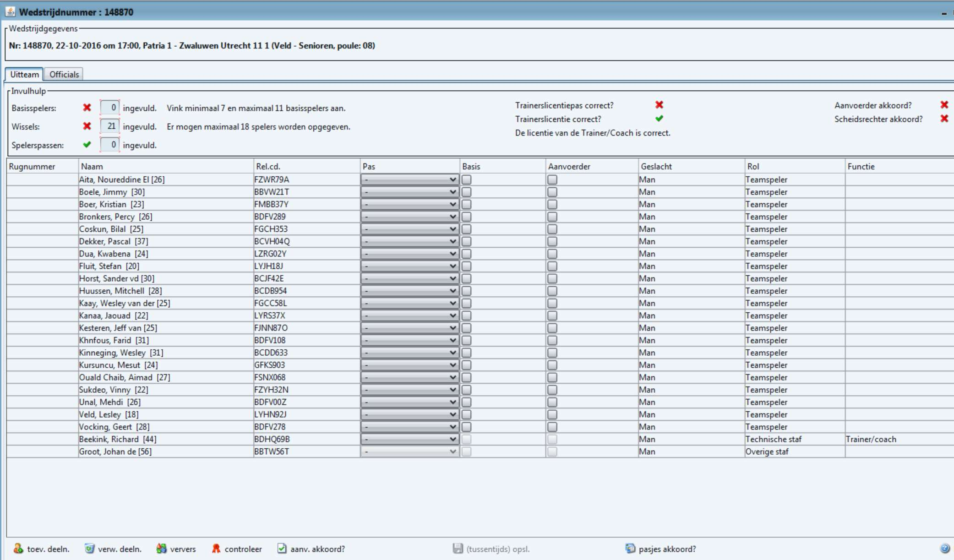Click the 'verw. deeln.' button label
Screen dimensions: 954x560
(120, 549)
